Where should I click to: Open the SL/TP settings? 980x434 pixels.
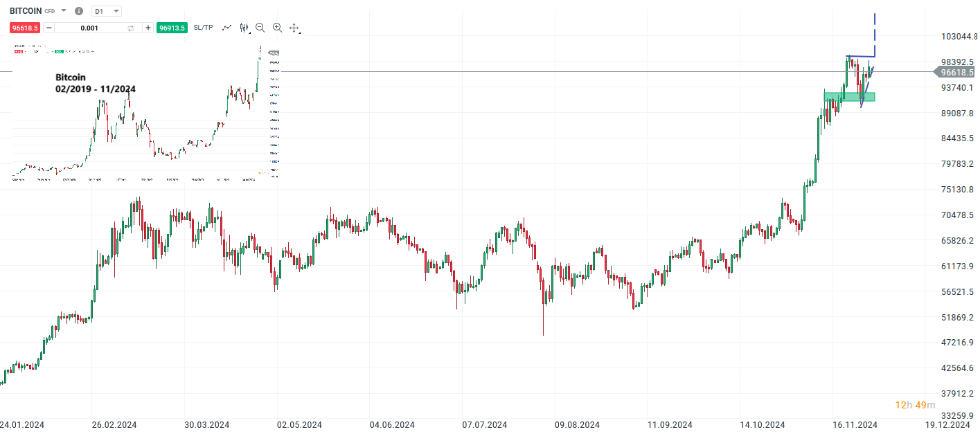[203, 28]
